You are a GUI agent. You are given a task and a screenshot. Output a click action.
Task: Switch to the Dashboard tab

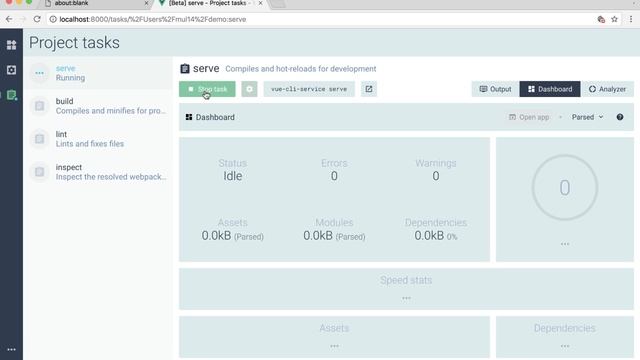click(550, 89)
